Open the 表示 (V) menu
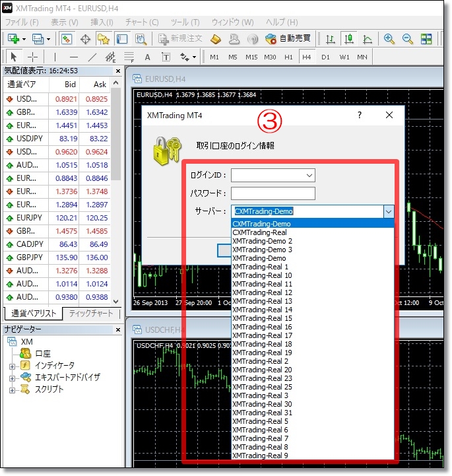Image resolution: width=452 pixels, height=476 pixels. click(x=64, y=22)
